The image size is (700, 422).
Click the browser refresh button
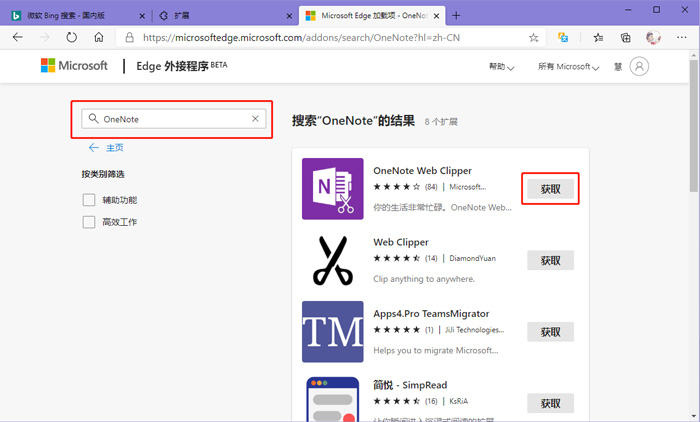click(71, 37)
